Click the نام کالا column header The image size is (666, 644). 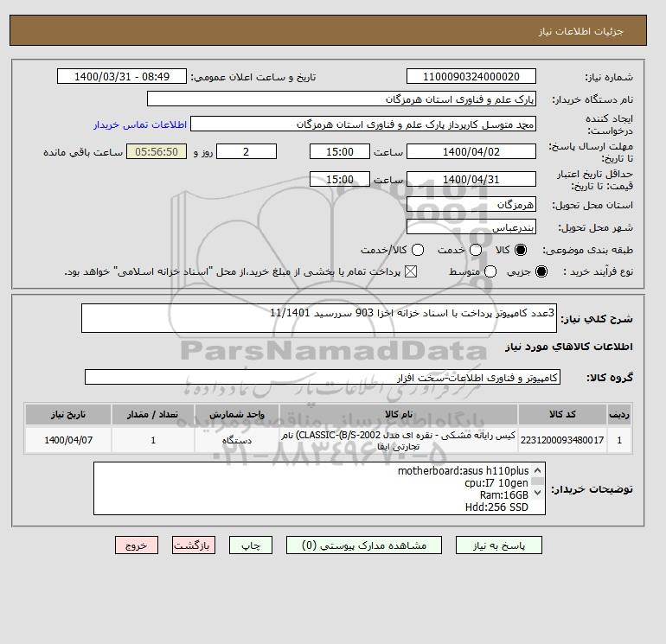(399, 414)
